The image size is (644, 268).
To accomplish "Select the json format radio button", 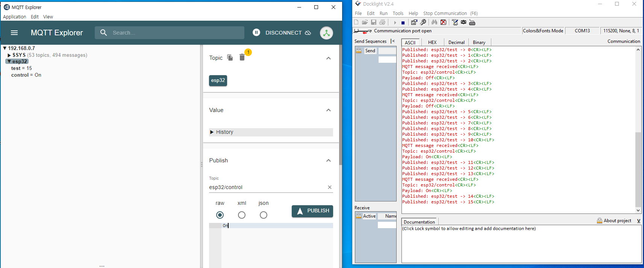I will (x=264, y=215).
